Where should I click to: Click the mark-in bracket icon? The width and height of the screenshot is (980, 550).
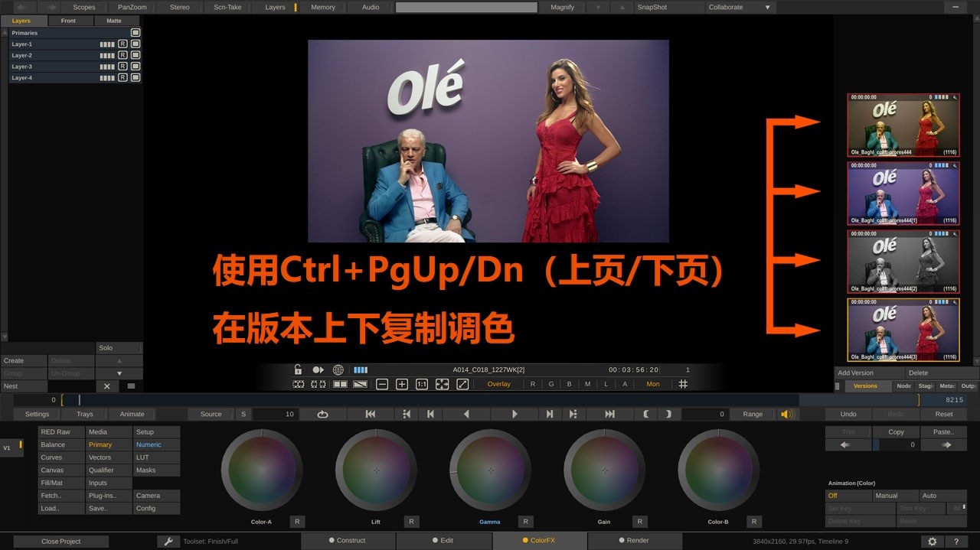pos(647,414)
